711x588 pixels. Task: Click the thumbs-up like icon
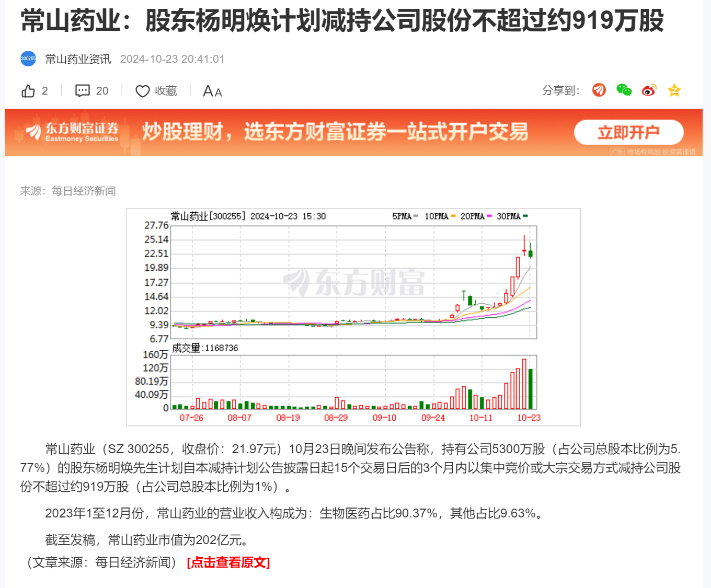pos(28,91)
